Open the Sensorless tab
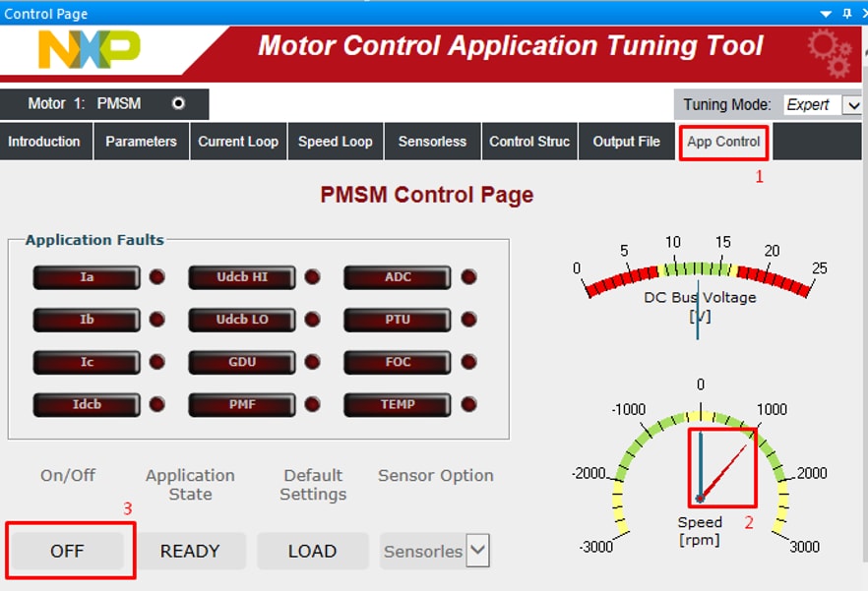Viewport: 868px width, 591px height. (432, 142)
